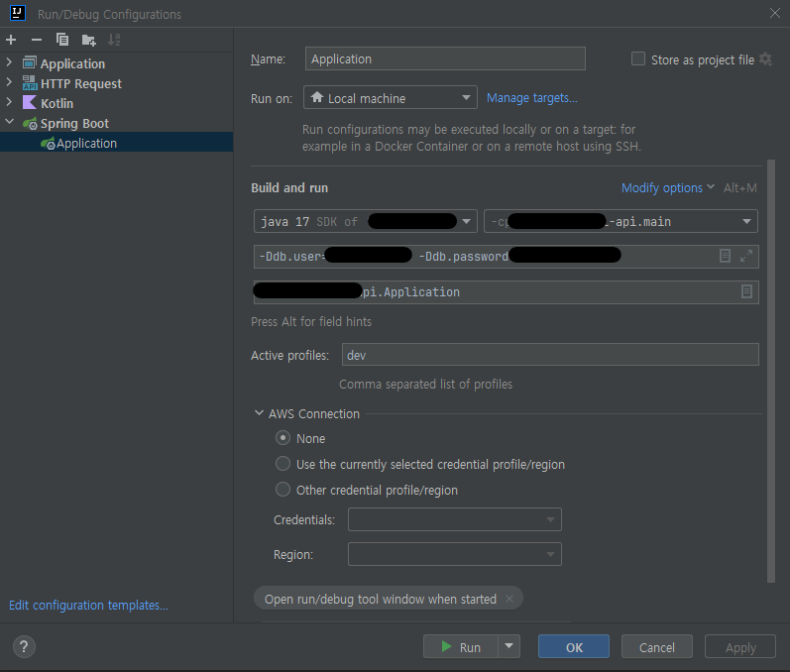This screenshot has height=672, width=790.
Task: Sort configurations alphabetically
Action: 114,40
